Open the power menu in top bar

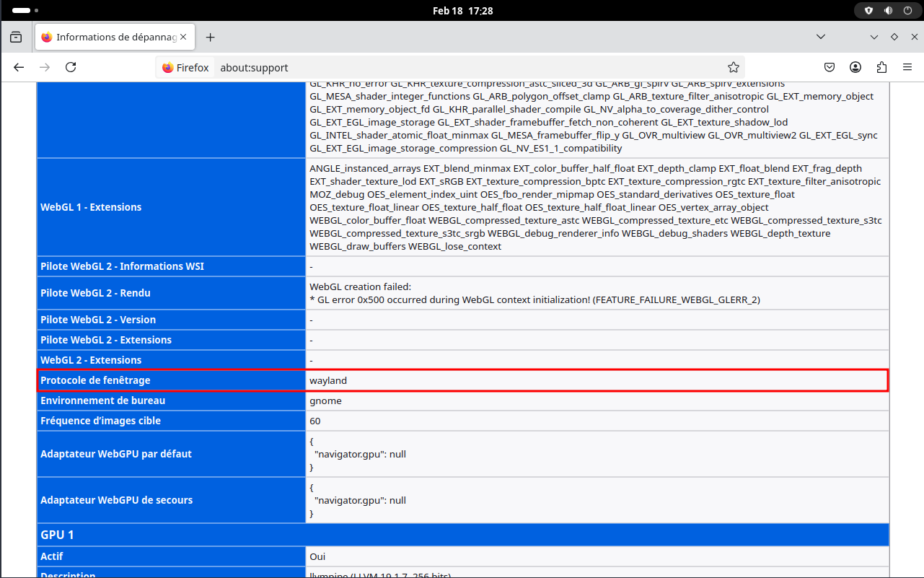pos(907,11)
